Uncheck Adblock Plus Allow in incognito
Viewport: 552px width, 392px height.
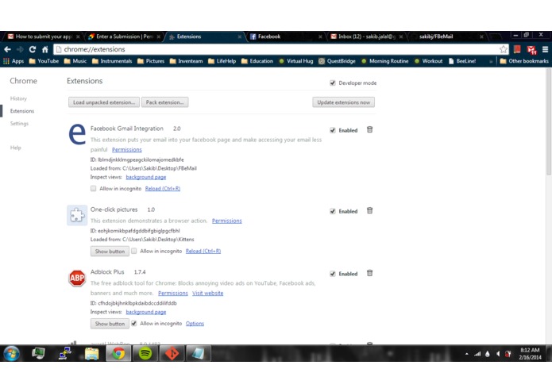click(133, 324)
